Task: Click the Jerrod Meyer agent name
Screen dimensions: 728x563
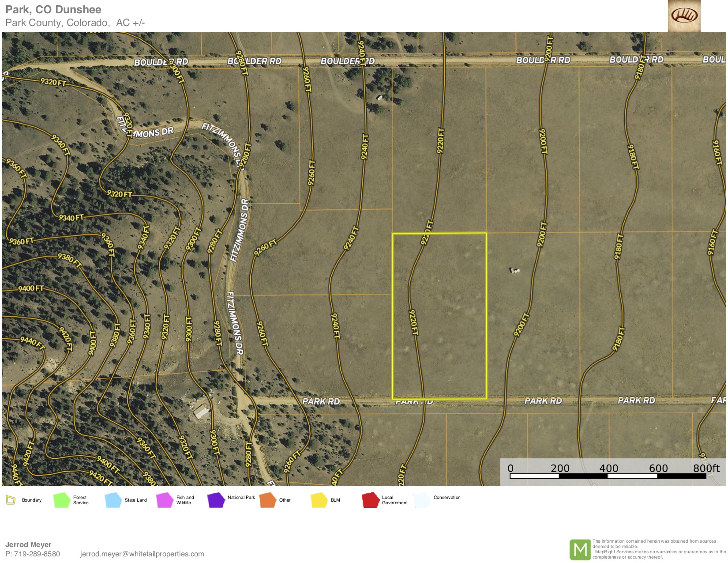Action: 28,544
